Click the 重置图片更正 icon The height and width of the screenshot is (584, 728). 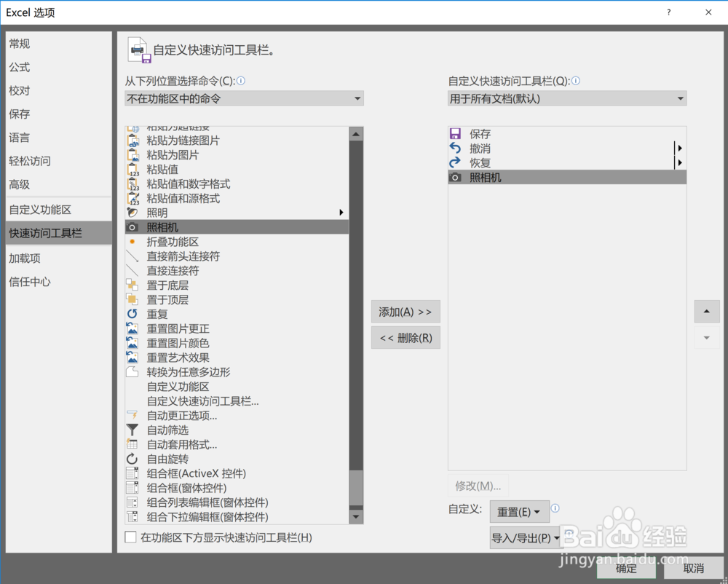132,328
